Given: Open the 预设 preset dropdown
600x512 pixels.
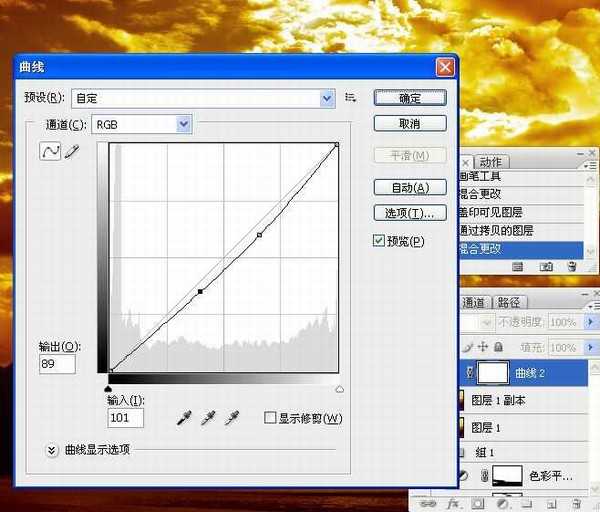Looking at the screenshot, I should (327, 97).
